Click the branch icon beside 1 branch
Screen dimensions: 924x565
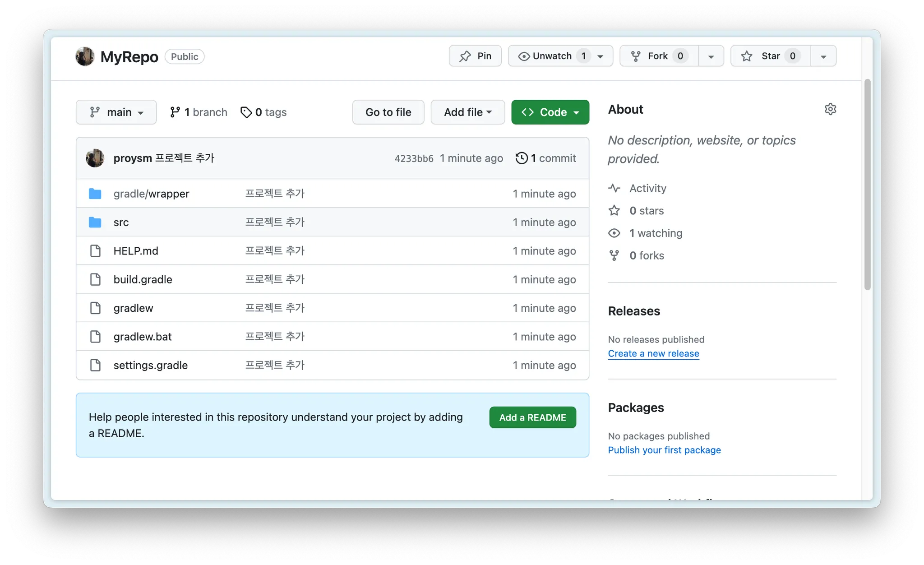click(175, 112)
